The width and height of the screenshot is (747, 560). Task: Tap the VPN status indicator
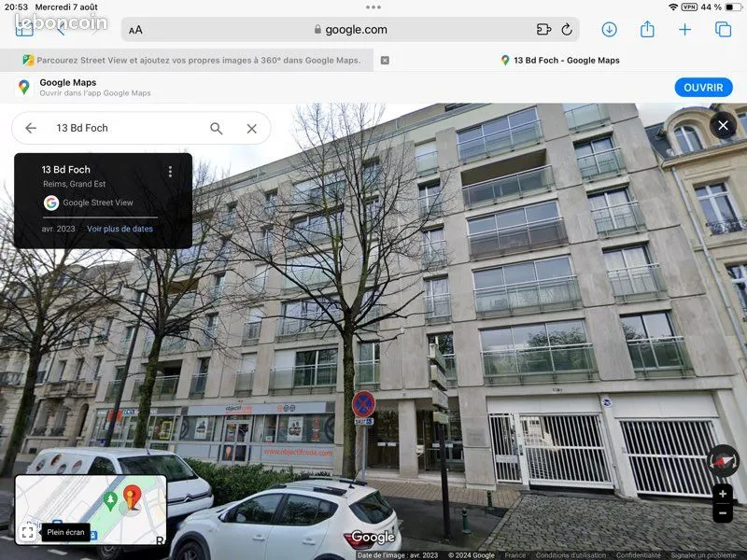[689, 7]
